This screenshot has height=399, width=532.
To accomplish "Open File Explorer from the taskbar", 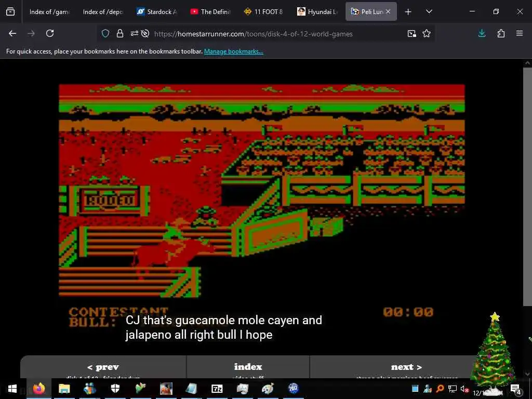I will pyautogui.click(x=64, y=389).
